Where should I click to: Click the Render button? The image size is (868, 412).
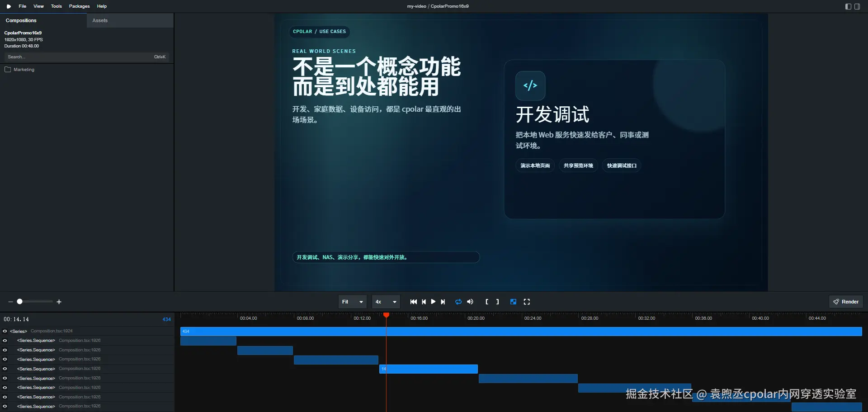[846, 302]
